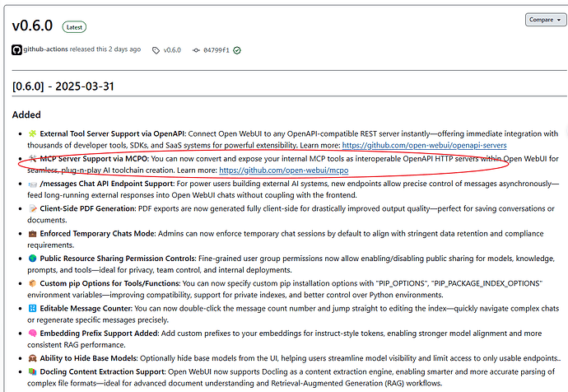Image resolution: width=568 pixels, height=392 pixels.
Task: Click the monkey emoji before Ability to Hide
Action: point(33,358)
